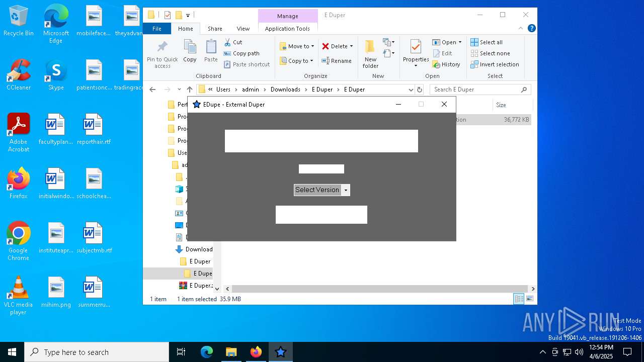Switch to Details view icon in status bar
The height and width of the screenshot is (362, 644).
point(519,299)
